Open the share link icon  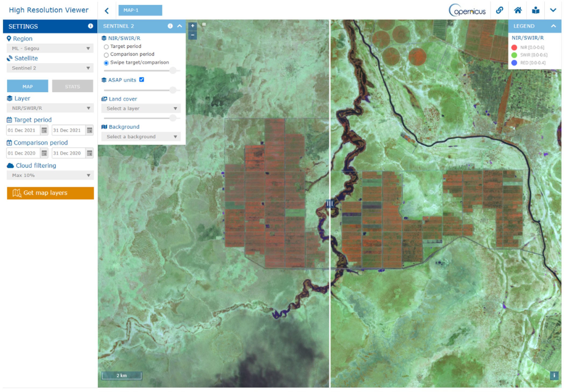click(x=499, y=10)
